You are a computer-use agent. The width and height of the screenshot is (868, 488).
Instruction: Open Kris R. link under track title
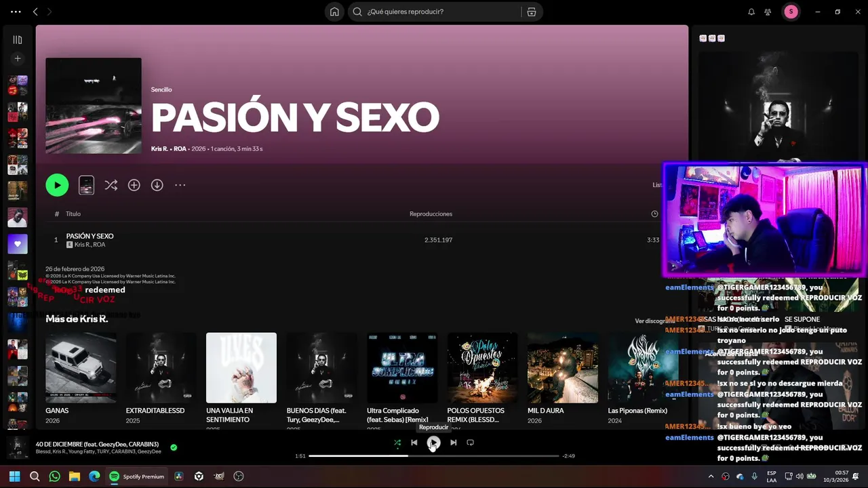click(x=82, y=245)
